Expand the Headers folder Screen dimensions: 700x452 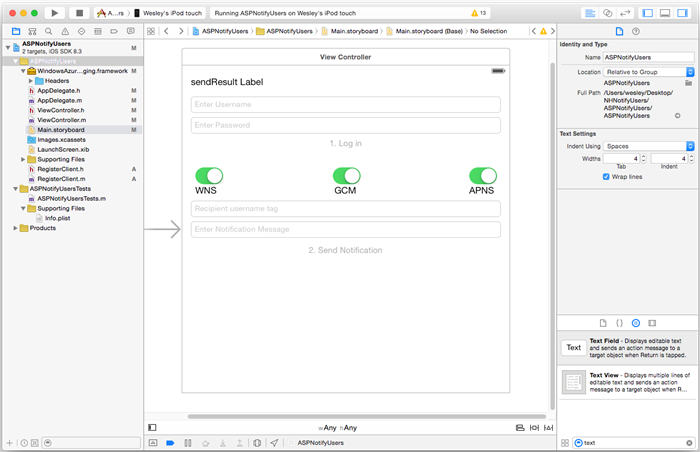[x=30, y=81]
